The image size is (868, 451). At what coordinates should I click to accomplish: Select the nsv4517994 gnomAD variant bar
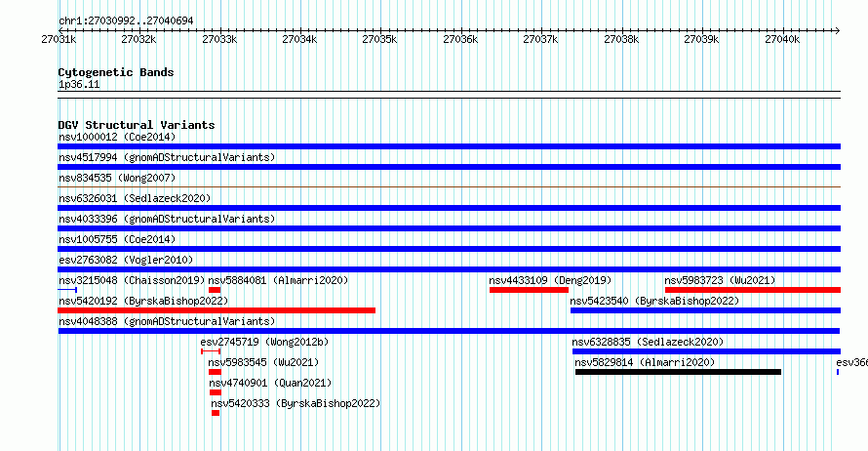pyautogui.click(x=449, y=167)
